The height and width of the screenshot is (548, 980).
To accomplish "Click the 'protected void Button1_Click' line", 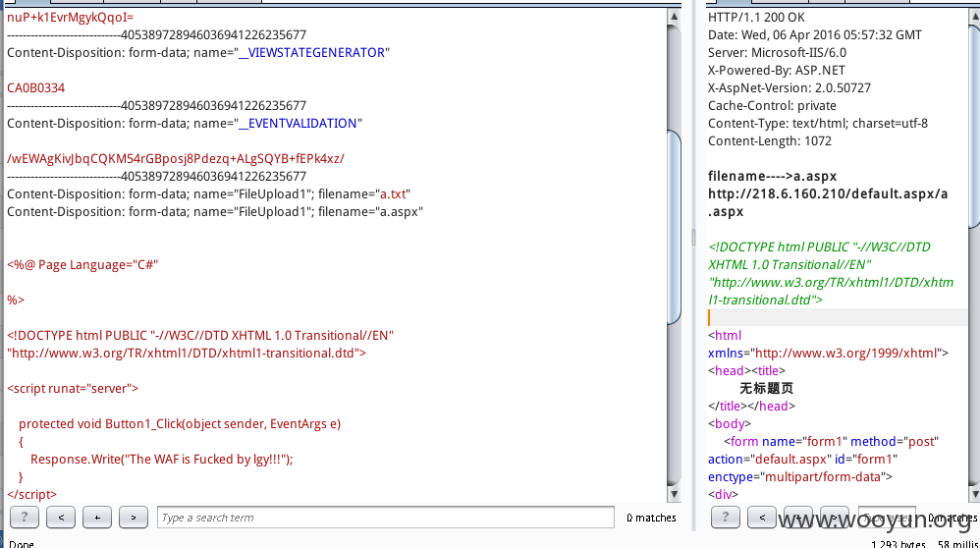I will coord(180,423).
